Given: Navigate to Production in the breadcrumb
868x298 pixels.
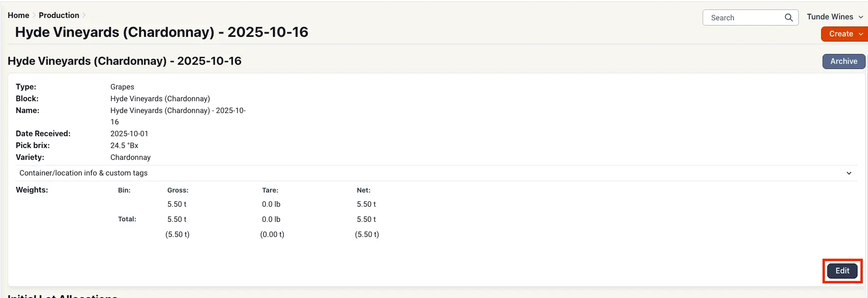Looking at the screenshot, I should (59, 15).
